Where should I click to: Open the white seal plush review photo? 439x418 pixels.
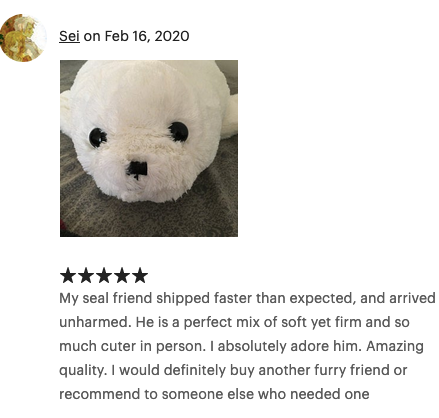pyautogui.click(x=149, y=148)
